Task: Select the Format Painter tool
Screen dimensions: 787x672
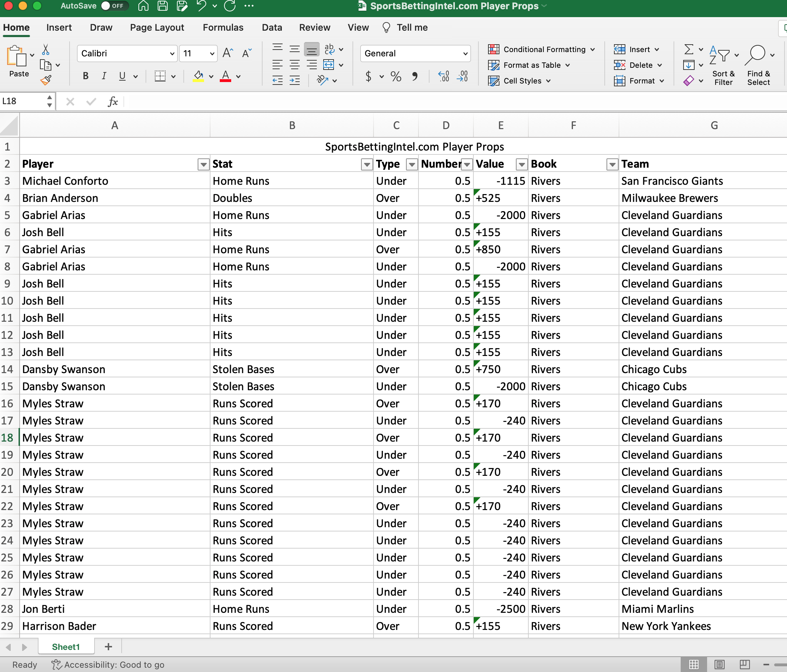Action: pos(46,80)
